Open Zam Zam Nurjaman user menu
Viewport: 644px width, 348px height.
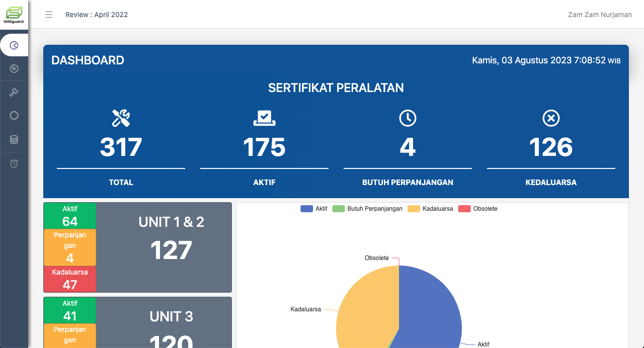pyautogui.click(x=600, y=15)
